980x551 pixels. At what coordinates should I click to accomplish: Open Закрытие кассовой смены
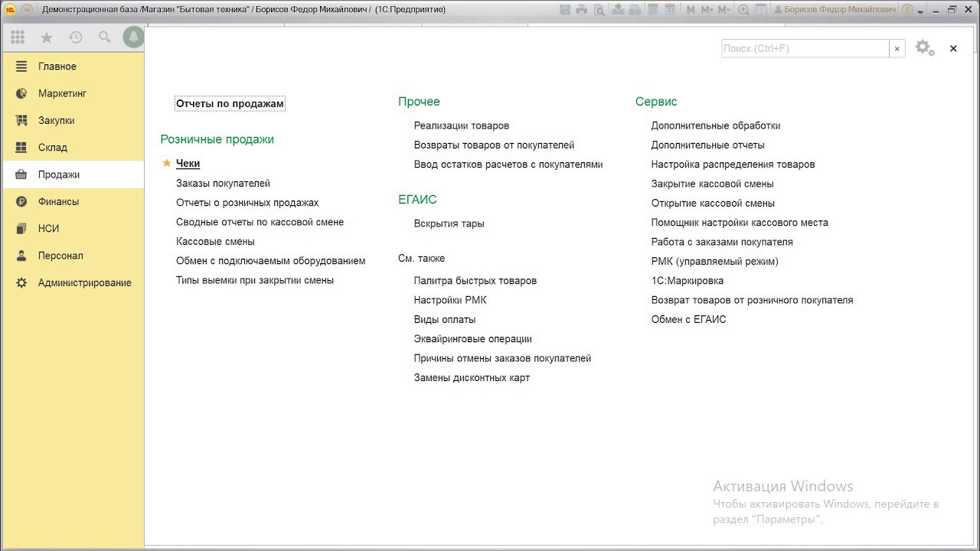click(x=713, y=184)
